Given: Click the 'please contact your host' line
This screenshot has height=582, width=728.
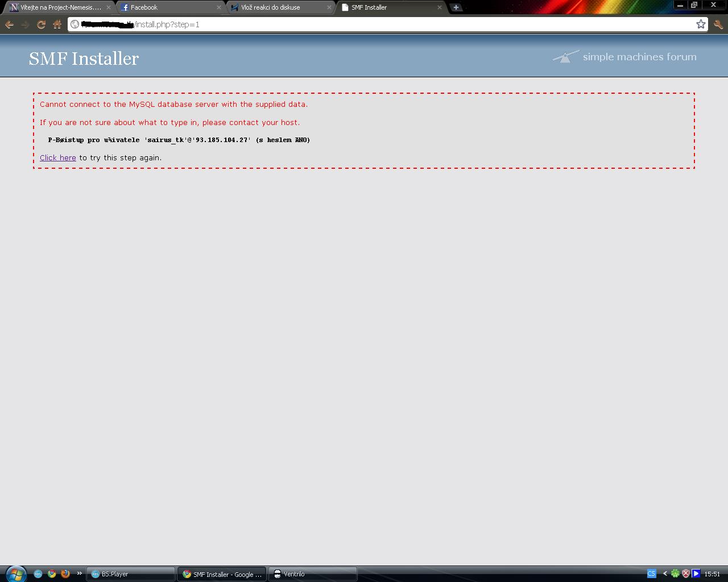Looking at the screenshot, I should coord(169,122).
